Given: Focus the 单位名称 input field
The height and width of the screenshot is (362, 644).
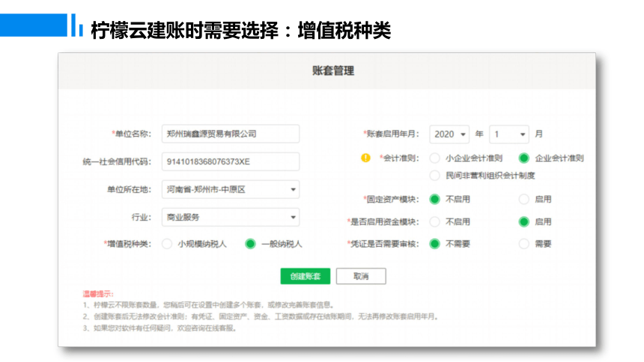Looking at the screenshot, I should tap(231, 134).
